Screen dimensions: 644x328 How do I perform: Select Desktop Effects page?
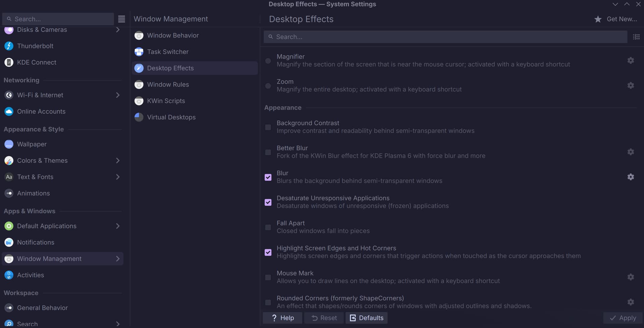point(195,68)
